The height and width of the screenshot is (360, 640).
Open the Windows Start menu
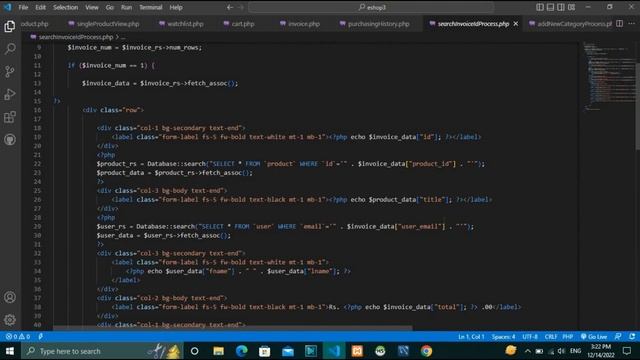point(10,351)
